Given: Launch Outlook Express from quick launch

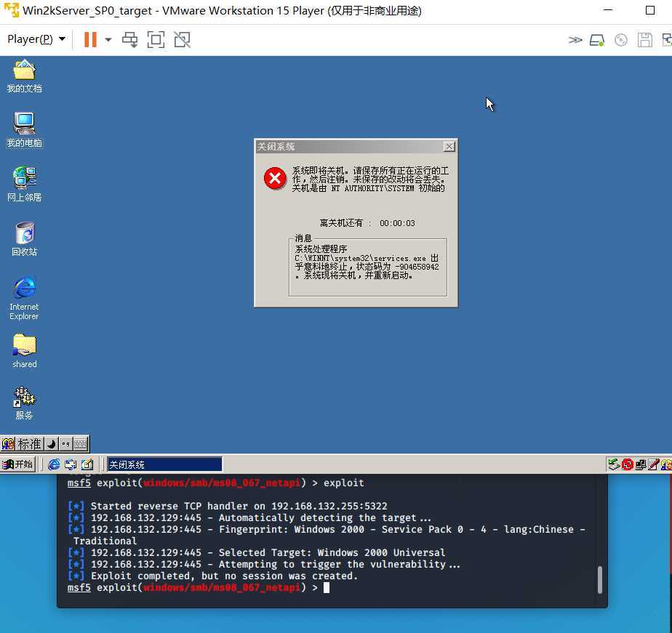Looking at the screenshot, I should [71, 464].
